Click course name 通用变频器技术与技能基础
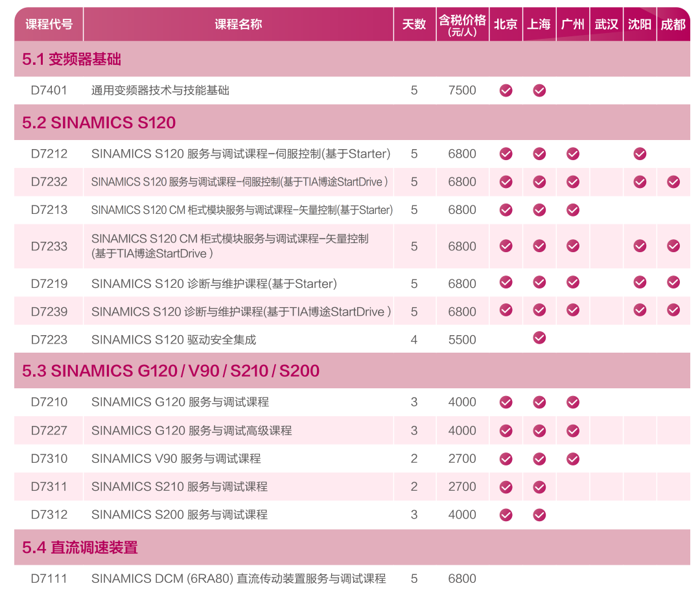Screen dimensions: 700x610 160,90
